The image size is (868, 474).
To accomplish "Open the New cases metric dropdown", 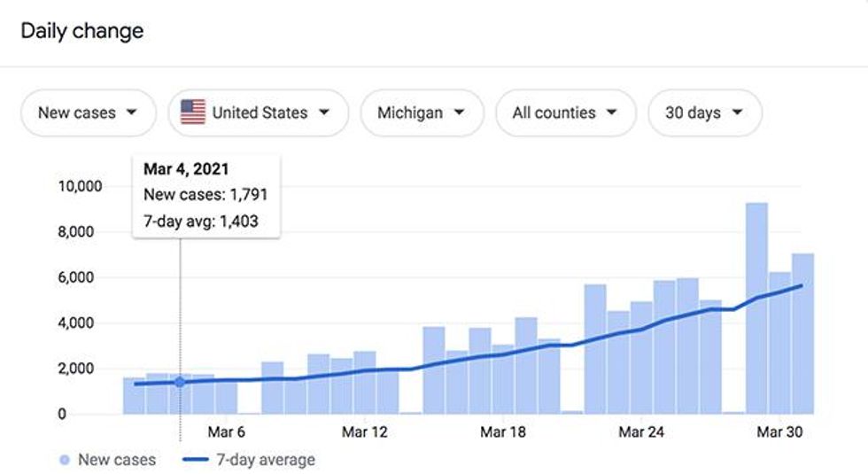I will point(88,113).
